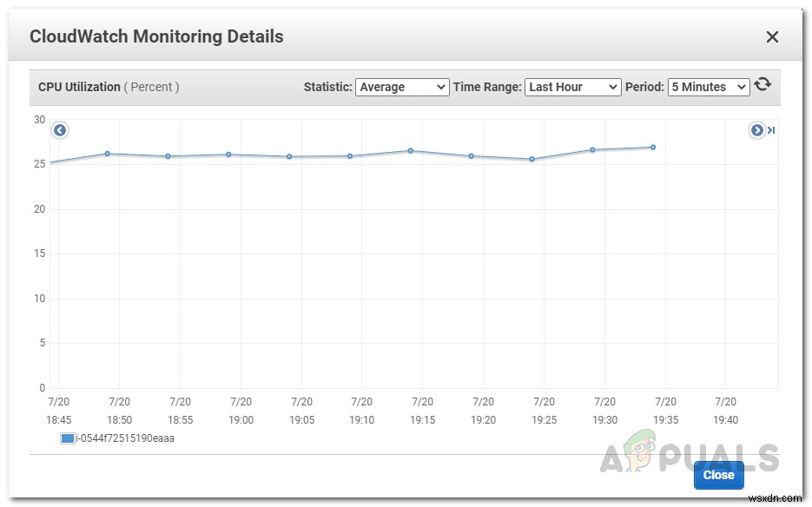Image resolution: width=812 pixels, height=507 pixels.
Task: Click the CloudWatch Monitoring Details title
Action: pyautogui.click(x=156, y=36)
